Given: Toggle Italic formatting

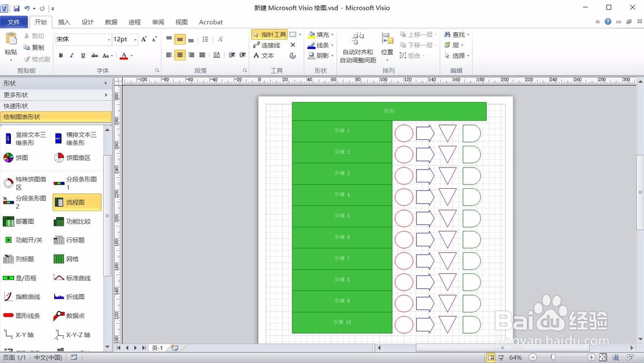Looking at the screenshot, I should coord(71,55).
